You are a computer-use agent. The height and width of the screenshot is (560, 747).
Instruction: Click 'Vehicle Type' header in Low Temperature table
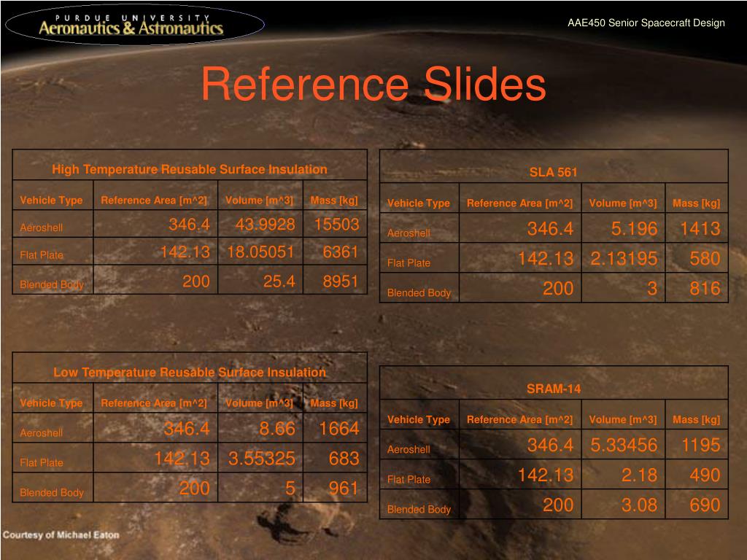[51, 403]
